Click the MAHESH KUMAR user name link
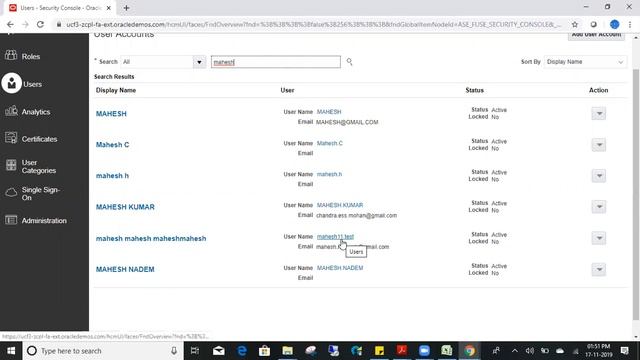Viewport: 640px width, 360px height. point(340,205)
